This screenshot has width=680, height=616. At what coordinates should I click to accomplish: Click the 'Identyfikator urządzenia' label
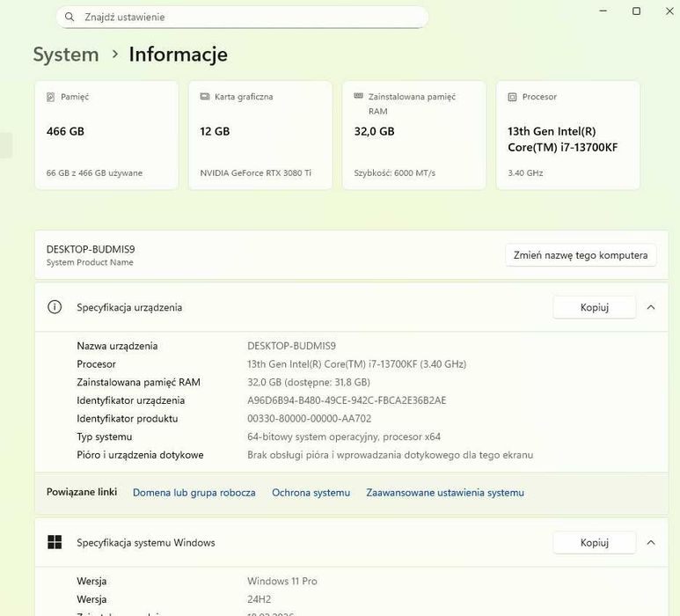tap(130, 400)
